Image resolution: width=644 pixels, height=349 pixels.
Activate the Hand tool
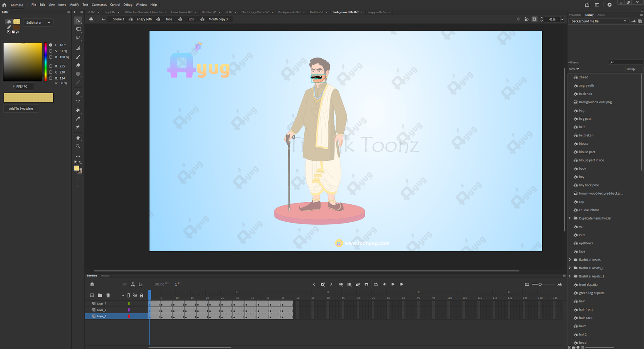click(78, 138)
